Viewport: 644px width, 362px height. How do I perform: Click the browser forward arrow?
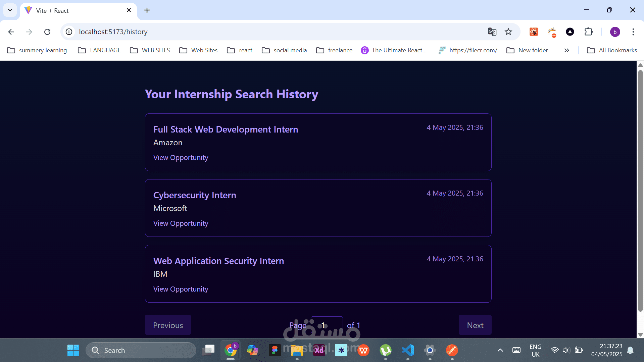(x=29, y=32)
